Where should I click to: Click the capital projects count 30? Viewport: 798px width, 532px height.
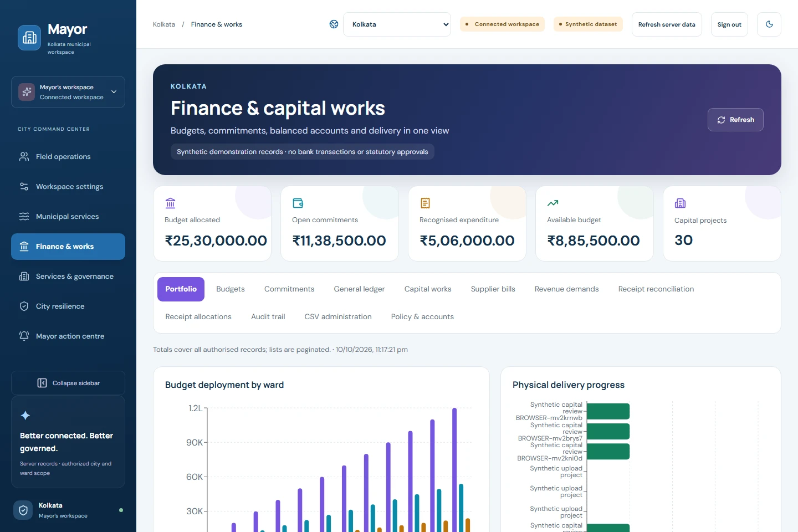click(x=683, y=240)
